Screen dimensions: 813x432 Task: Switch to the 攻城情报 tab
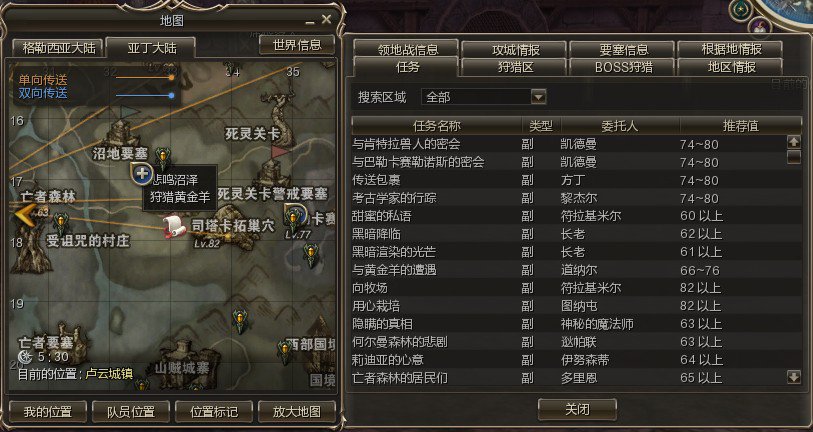[515, 49]
